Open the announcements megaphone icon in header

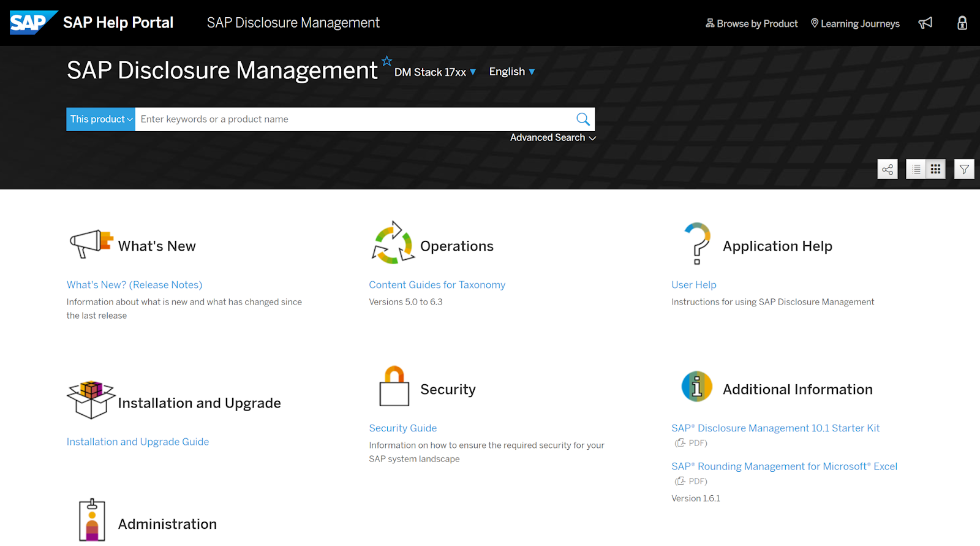point(925,23)
